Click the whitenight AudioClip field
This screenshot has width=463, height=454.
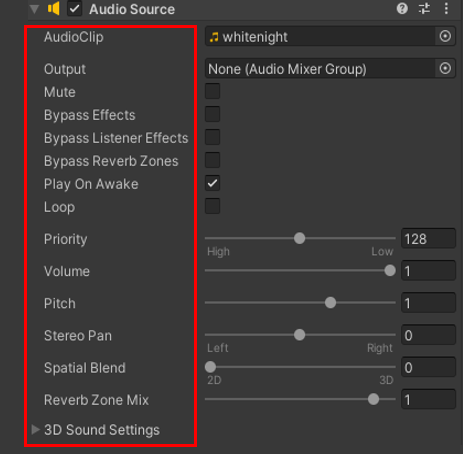(320, 36)
